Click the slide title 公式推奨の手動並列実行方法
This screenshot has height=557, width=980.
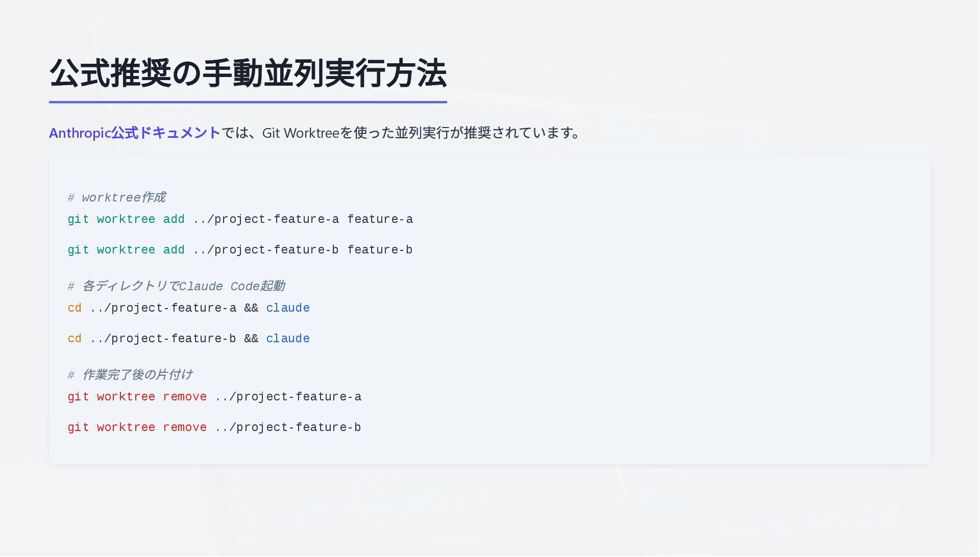pos(248,73)
